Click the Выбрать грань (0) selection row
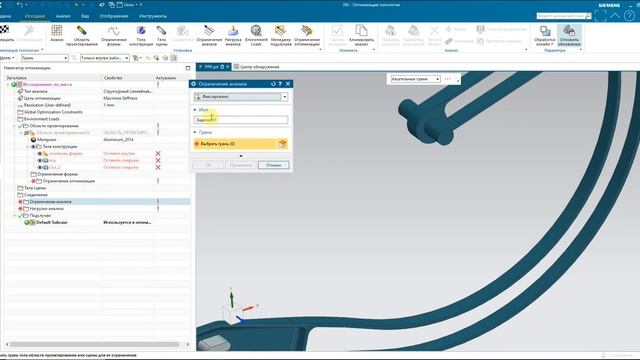Image resolution: width=640 pixels, height=360 pixels. pyautogui.click(x=235, y=144)
